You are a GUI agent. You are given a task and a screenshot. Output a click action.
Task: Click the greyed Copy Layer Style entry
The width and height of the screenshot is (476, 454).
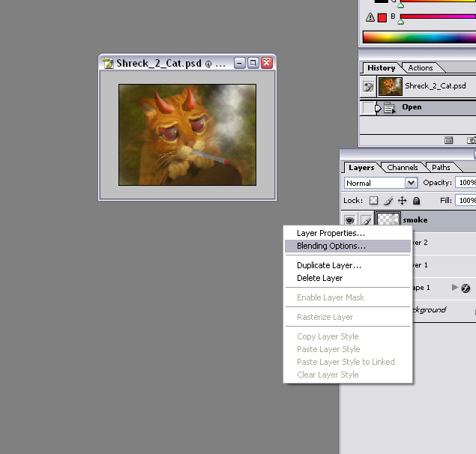[348, 336]
